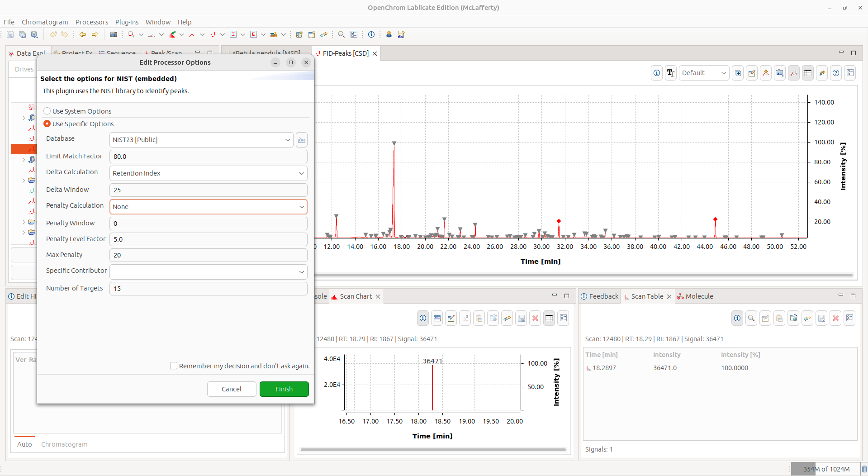
Task: Open the Delta Calculation dropdown
Action: (208, 173)
